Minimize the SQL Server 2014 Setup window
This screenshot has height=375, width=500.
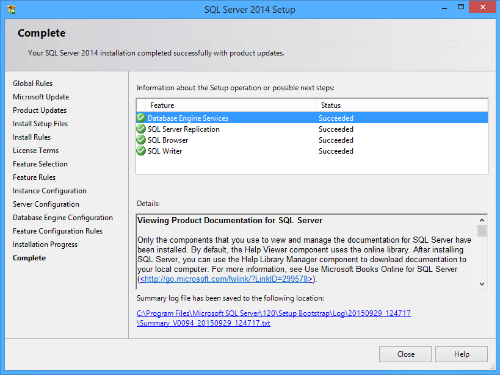tap(444, 8)
